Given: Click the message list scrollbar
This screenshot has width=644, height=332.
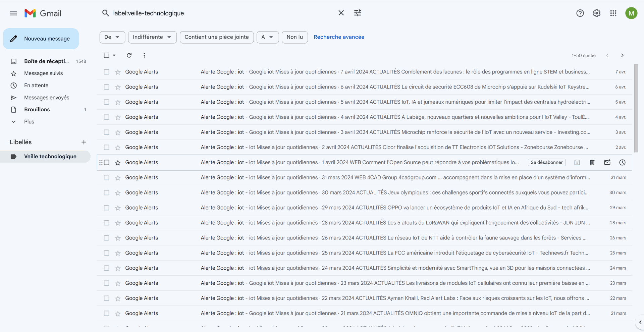Looking at the screenshot, I should point(636,109).
